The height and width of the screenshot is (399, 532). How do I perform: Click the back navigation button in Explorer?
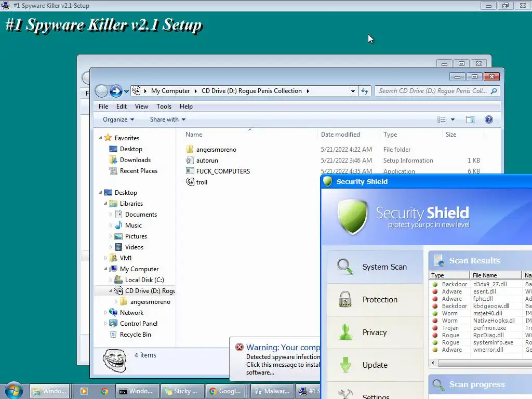tap(101, 91)
